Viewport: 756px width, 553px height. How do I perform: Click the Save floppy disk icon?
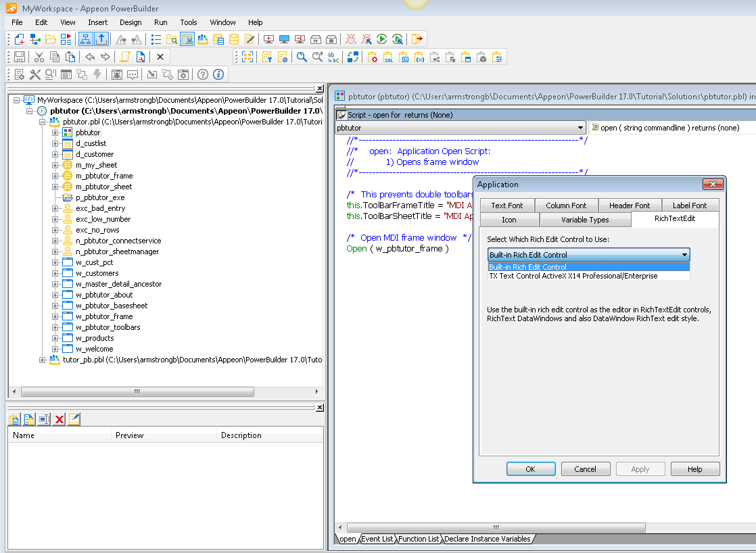(x=20, y=57)
